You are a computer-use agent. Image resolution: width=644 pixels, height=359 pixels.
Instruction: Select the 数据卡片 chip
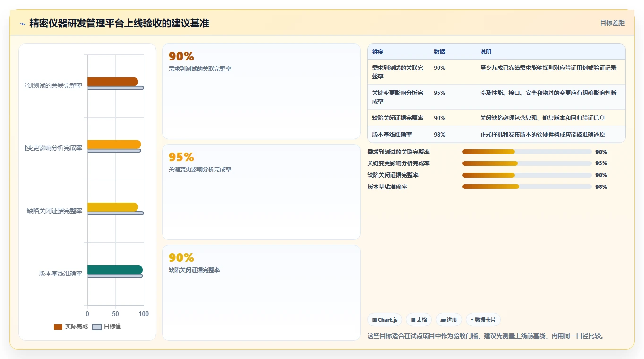(x=483, y=320)
